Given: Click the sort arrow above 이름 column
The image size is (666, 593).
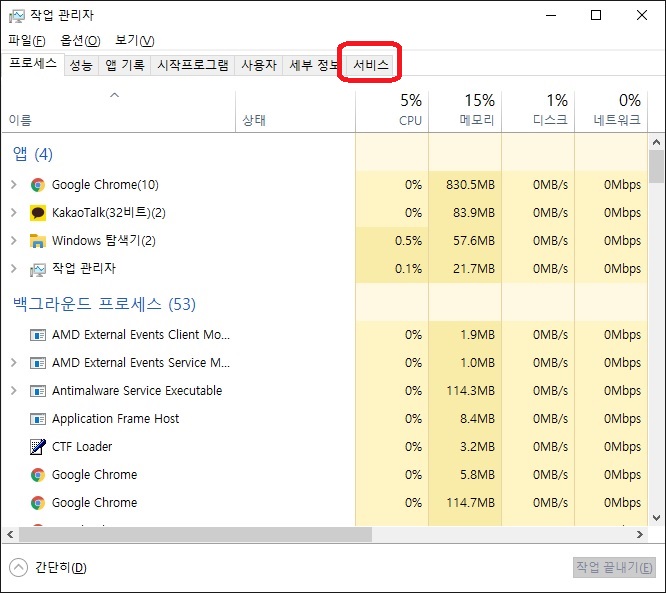Looking at the screenshot, I should point(114,95).
